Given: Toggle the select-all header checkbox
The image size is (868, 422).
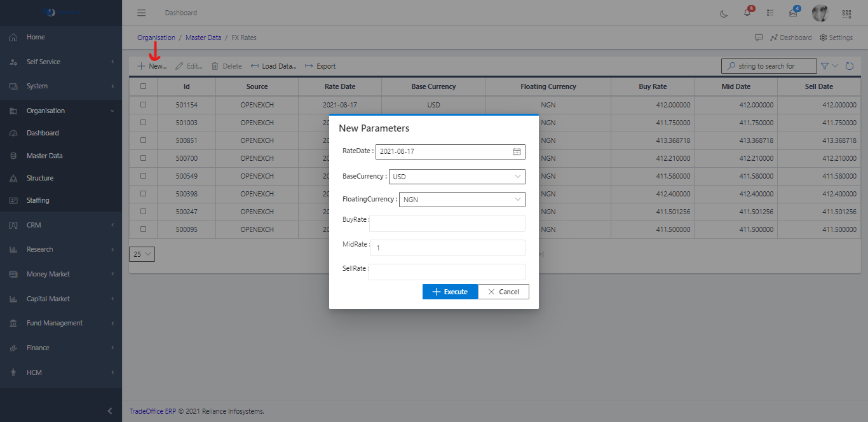Looking at the screenshot, I should click(143, 86).
